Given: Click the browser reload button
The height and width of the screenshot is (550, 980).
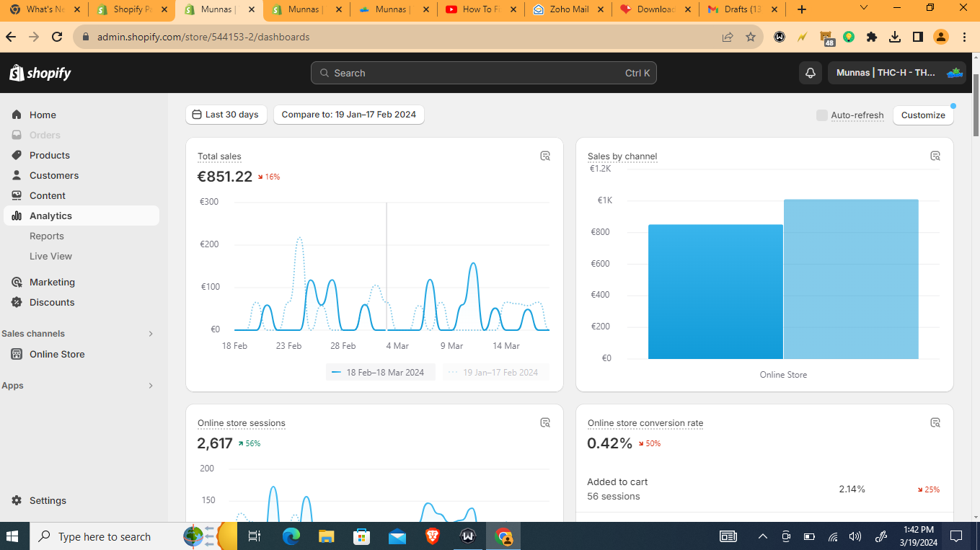Looking at the screenshot, I should coord(57,37).
